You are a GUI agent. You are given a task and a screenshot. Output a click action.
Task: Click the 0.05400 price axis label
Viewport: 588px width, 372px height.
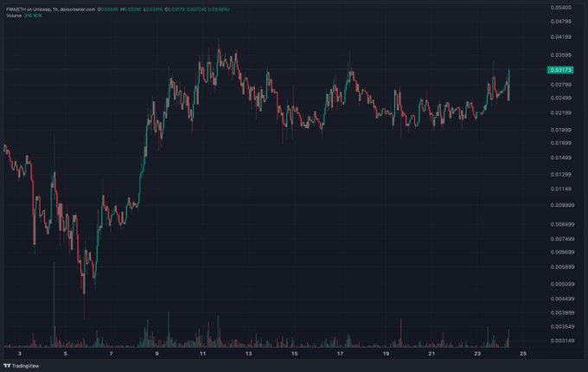tap(561, 8)
